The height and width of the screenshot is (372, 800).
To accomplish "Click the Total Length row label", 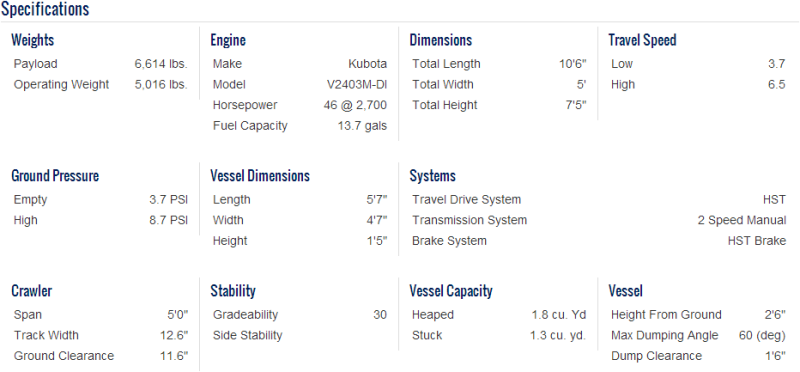I will (x=446, y=64).
